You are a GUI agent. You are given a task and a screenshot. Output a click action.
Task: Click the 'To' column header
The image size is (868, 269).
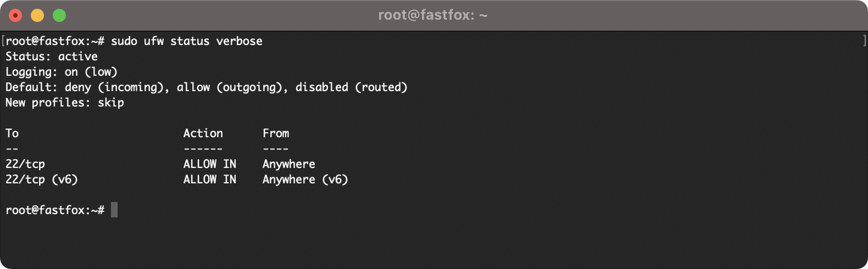[12, 133]
